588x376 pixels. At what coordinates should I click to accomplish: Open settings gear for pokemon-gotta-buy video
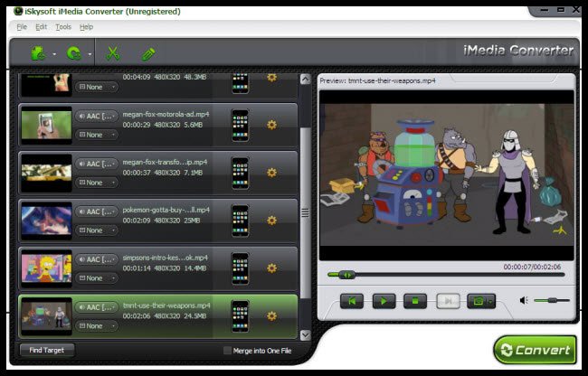pos(272,221)
